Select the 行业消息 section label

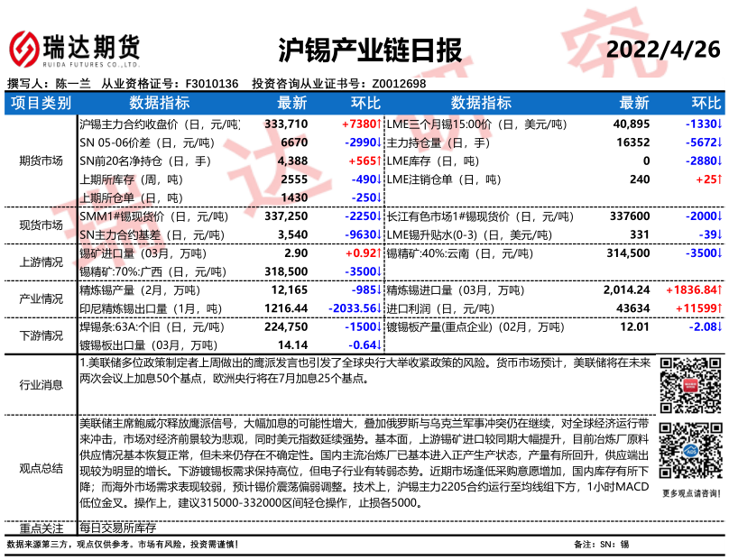click(41, 385)
